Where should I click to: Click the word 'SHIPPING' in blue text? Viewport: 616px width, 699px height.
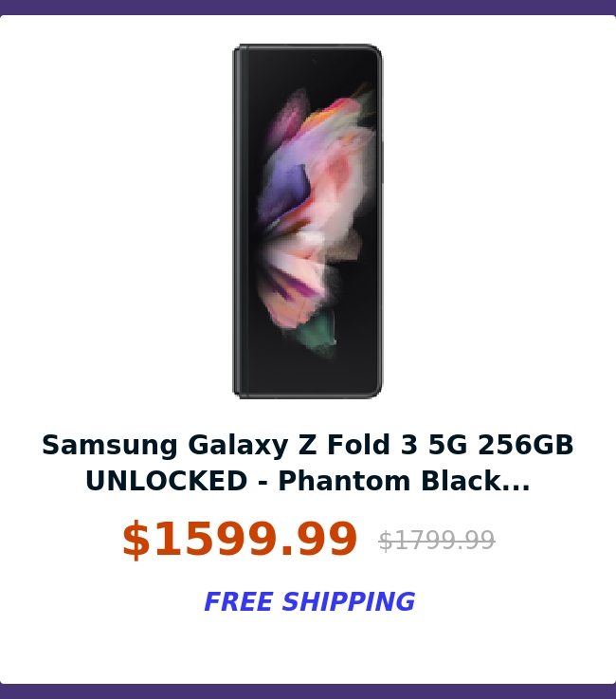click(x=349, y=601)
